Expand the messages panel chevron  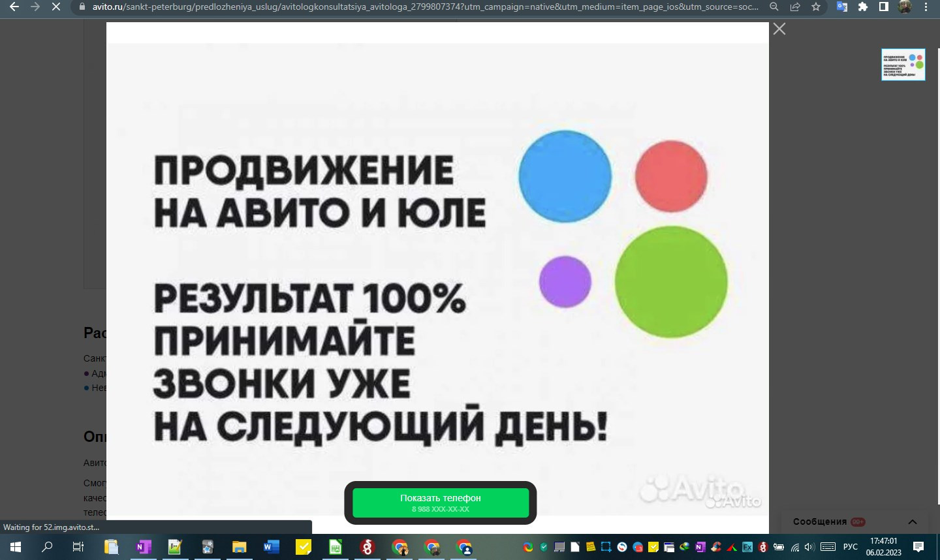pos(913,521)
